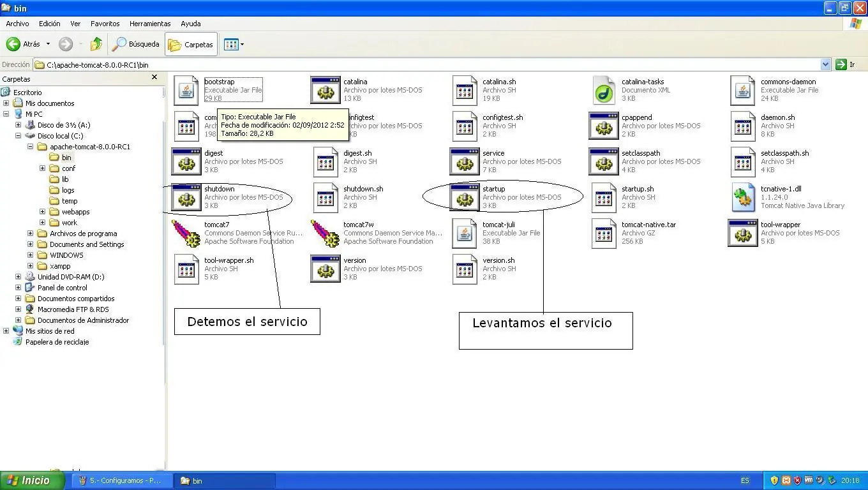Image resolution: width=868 pixels, height=490 pixels.
Task: Expand the Archivos de programa node
Action: [x=31, y=234]
